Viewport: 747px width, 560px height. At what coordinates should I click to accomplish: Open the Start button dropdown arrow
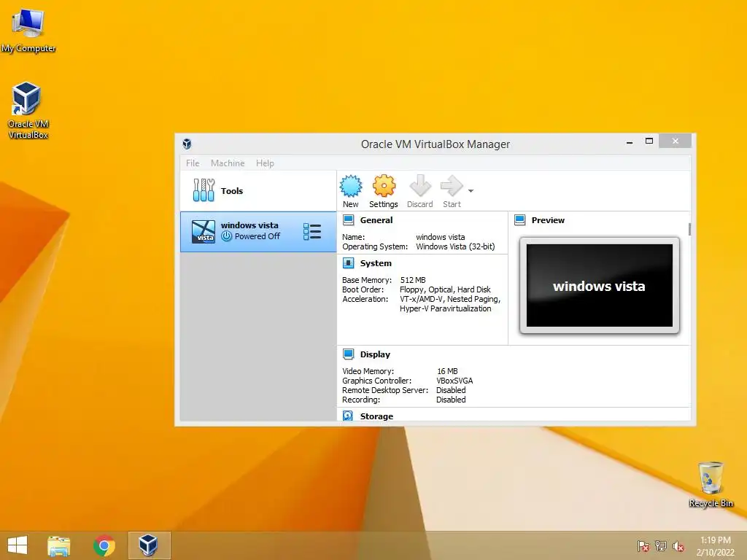coord(471,191)
